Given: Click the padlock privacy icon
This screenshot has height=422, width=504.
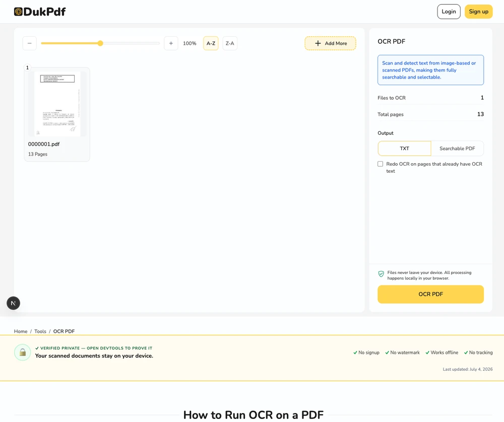Looking at the screenshot, I should click(23, 353).
